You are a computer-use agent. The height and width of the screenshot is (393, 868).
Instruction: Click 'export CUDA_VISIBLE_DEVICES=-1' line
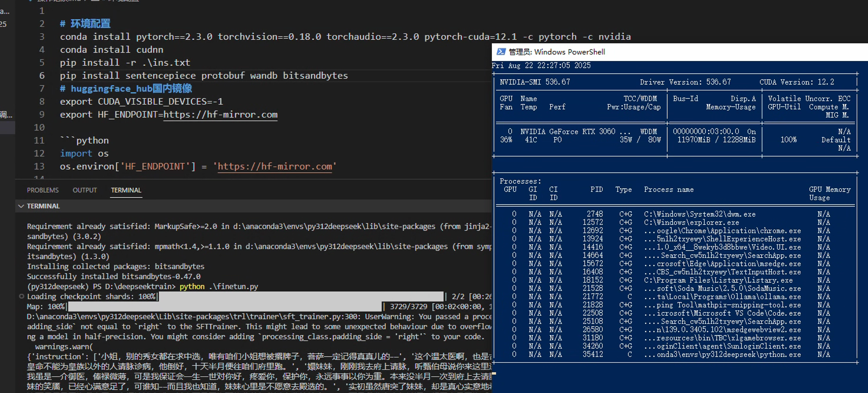click(x=141, y=102)
